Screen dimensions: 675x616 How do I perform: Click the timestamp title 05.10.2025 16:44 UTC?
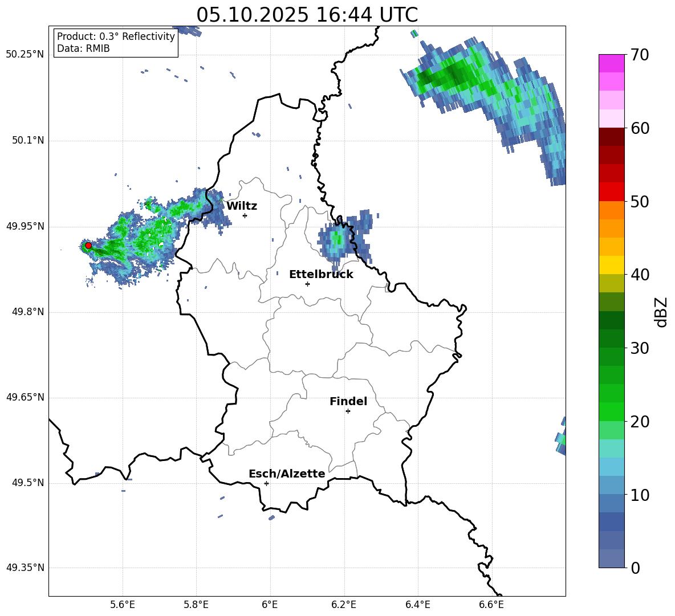pyautogui.click(x=307, y=15)
